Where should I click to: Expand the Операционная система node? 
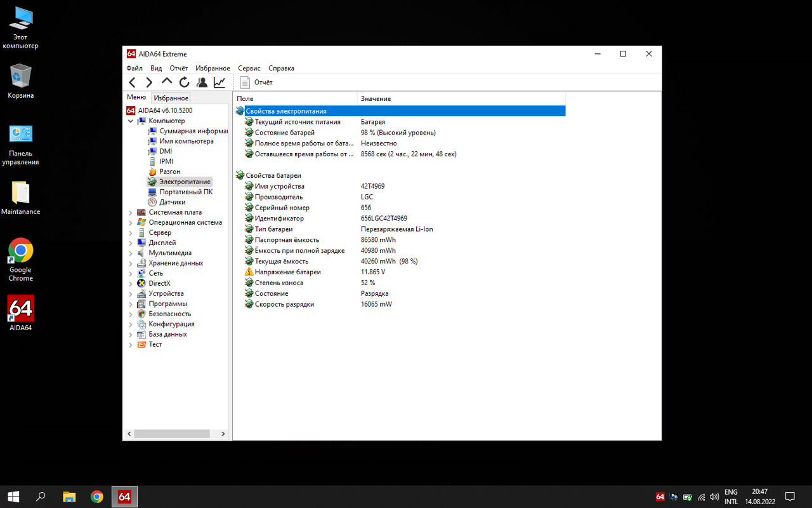click(x=131, y=222)
